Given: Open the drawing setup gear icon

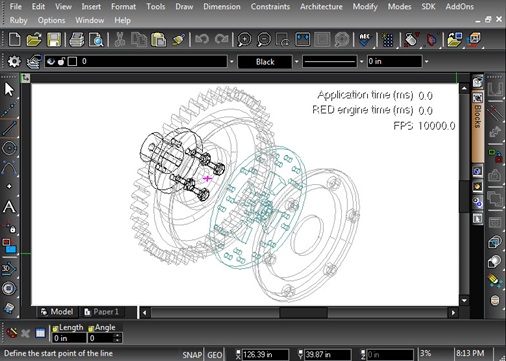Looking at the screenshot, I should [14, 61].
